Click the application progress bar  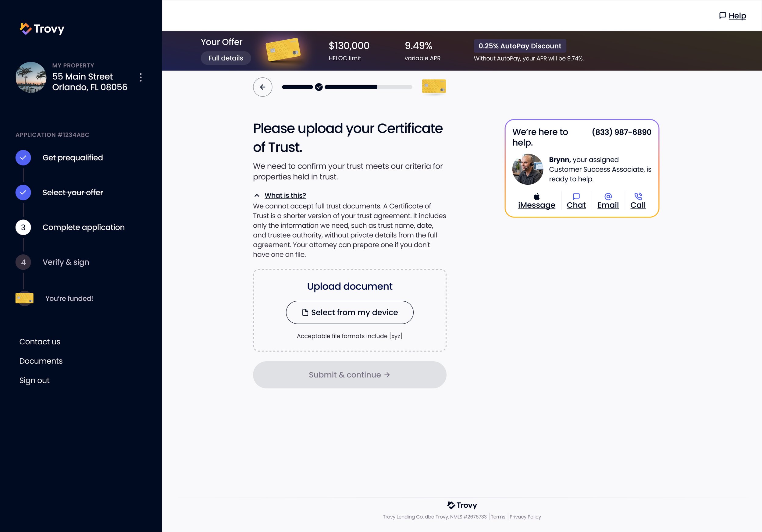tap(347, 87)
